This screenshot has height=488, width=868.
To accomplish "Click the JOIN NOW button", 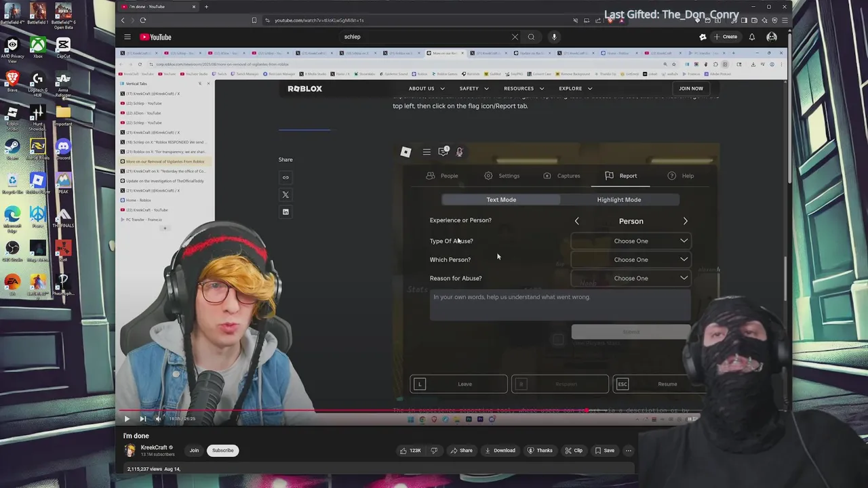I will [x=691, y=88].
